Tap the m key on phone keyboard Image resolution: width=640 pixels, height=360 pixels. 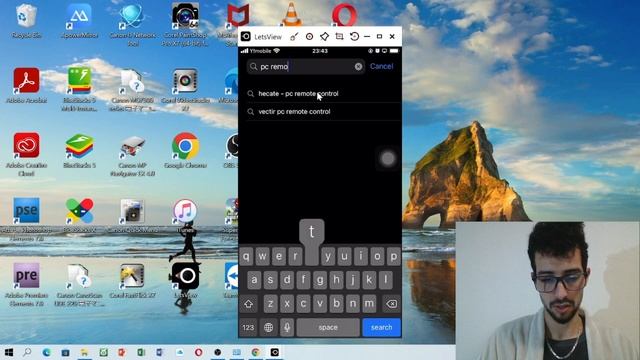coord(369,304)
